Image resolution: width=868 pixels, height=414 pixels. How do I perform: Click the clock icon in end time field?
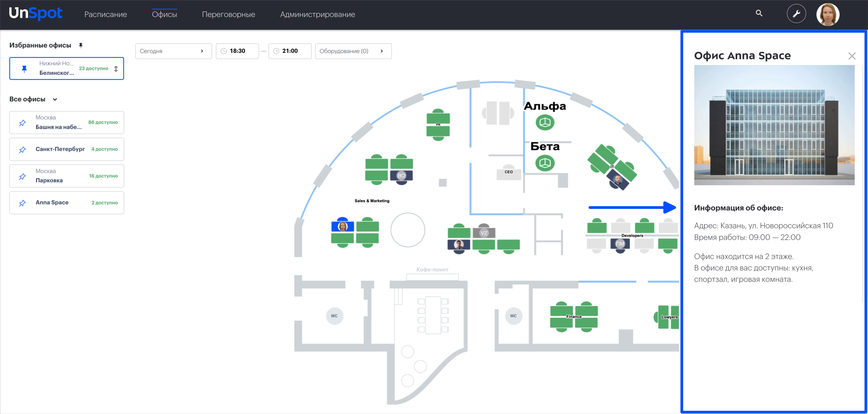(276, 51)
